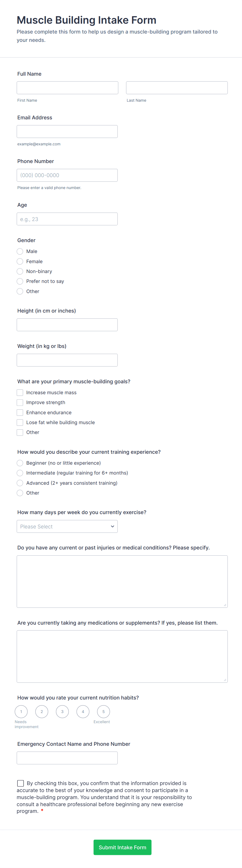Select Beginner training experience
This screenshot has height=868, width=242.
20,463
